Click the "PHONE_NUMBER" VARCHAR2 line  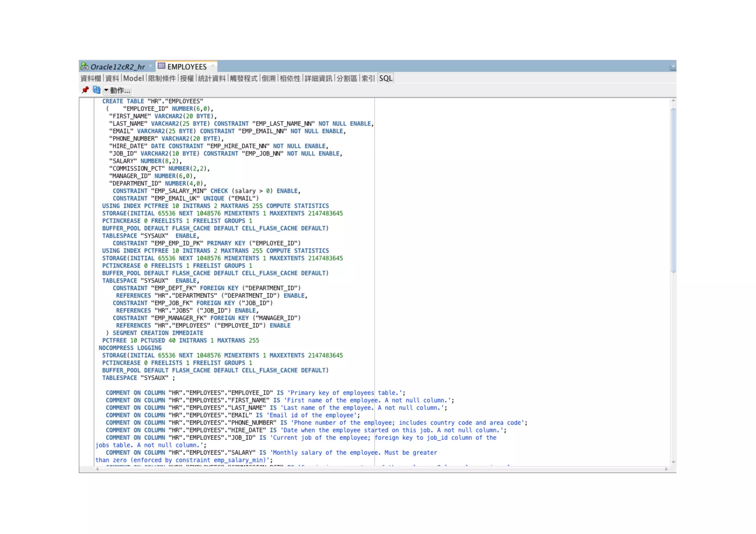(x=166, y=138)
